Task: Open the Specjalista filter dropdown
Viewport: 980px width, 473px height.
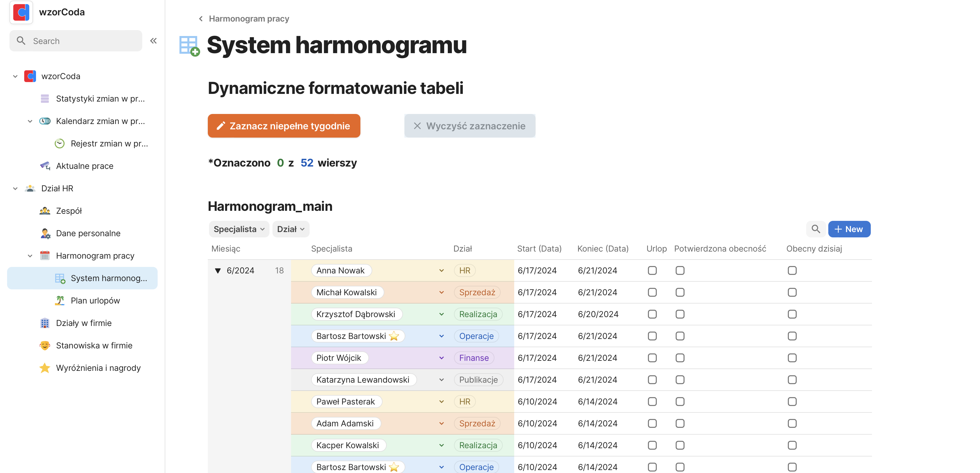Action: coord(239,229)
